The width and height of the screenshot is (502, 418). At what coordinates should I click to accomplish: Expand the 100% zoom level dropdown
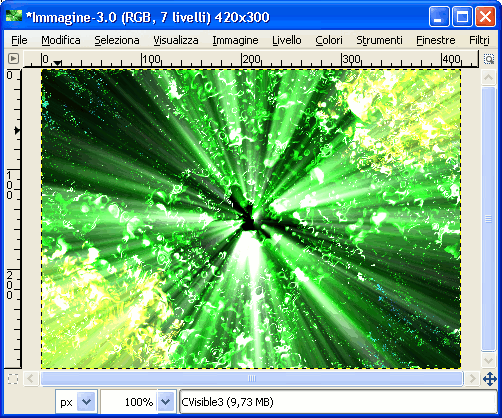[x=166, y=402]
